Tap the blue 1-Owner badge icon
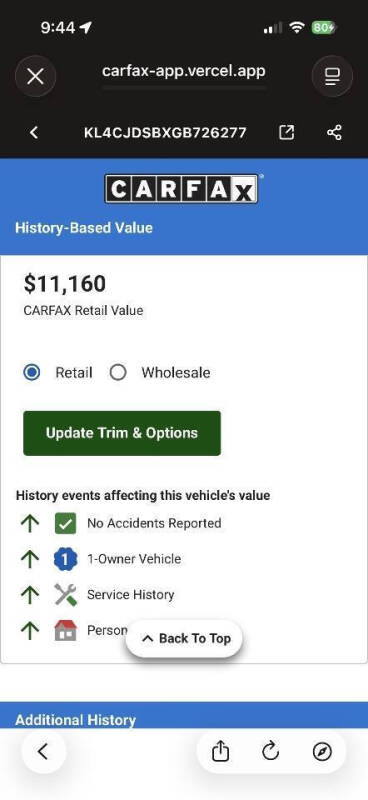368x800 pixels. coord(65,559)
